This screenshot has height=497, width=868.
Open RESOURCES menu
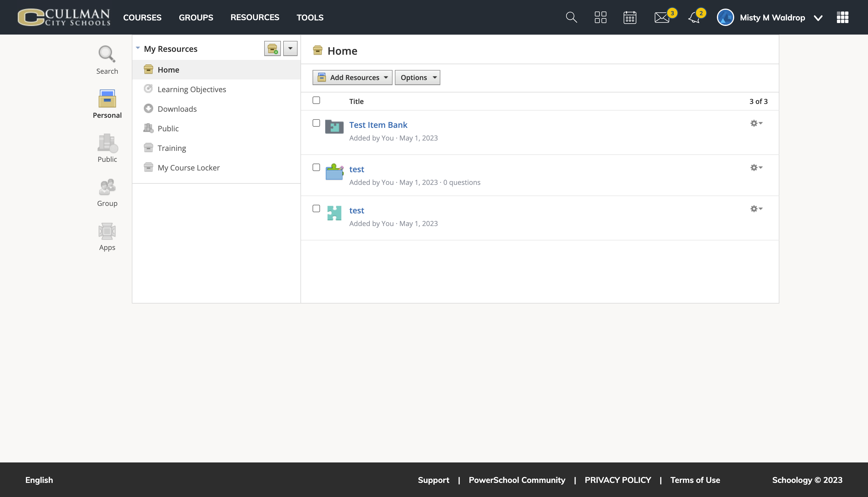[x=255, y=17]
